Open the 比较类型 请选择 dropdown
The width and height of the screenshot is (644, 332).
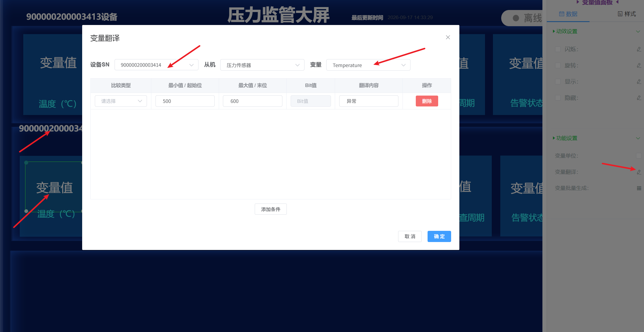121,101
